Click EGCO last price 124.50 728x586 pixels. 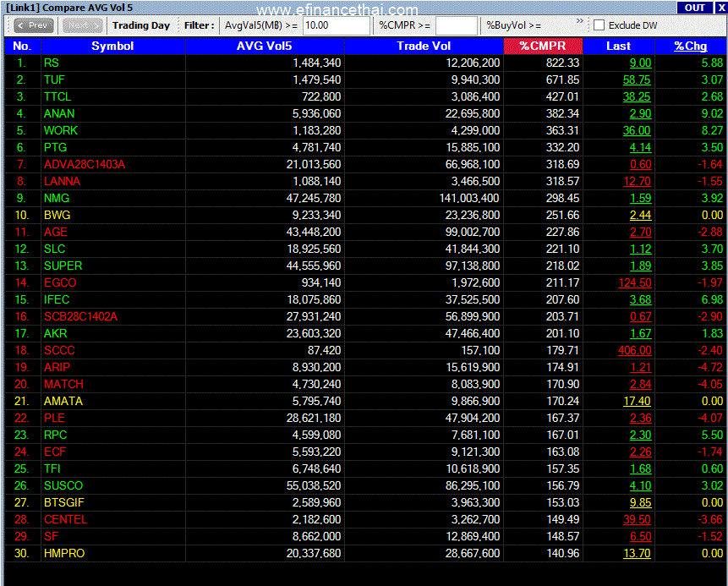pos(635,282)
